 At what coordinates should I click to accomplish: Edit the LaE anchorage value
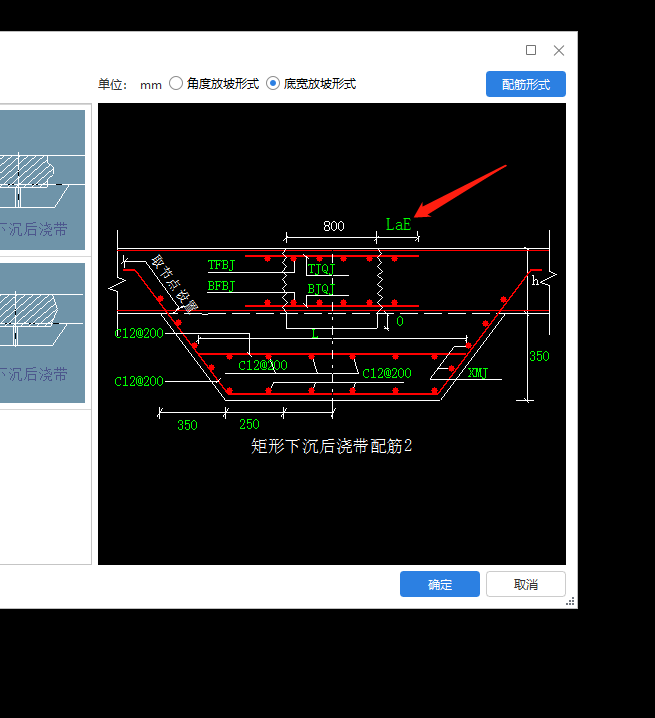pos(398,225)
